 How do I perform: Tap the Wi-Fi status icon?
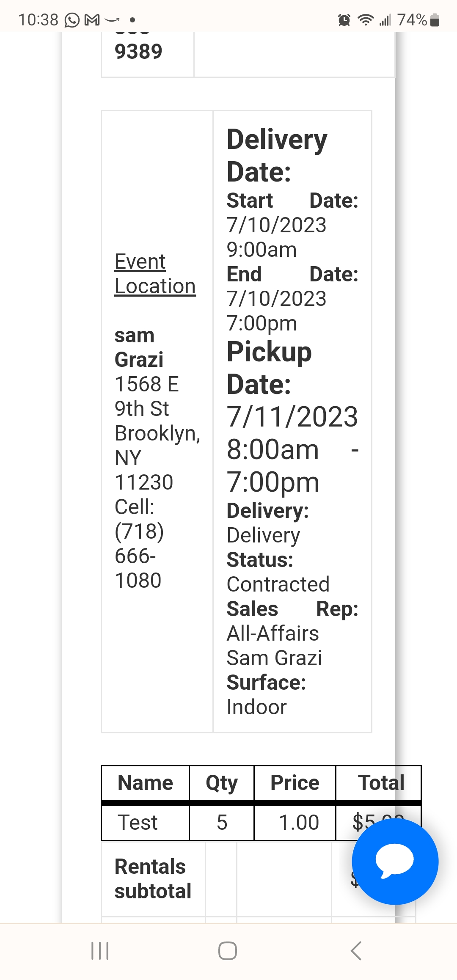[365, 20]
